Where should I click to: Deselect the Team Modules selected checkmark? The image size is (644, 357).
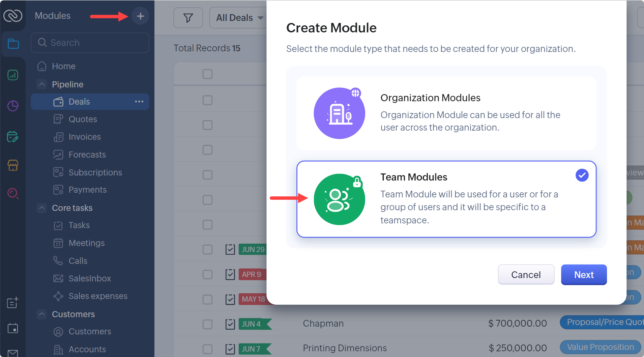[x=581, y=175]
